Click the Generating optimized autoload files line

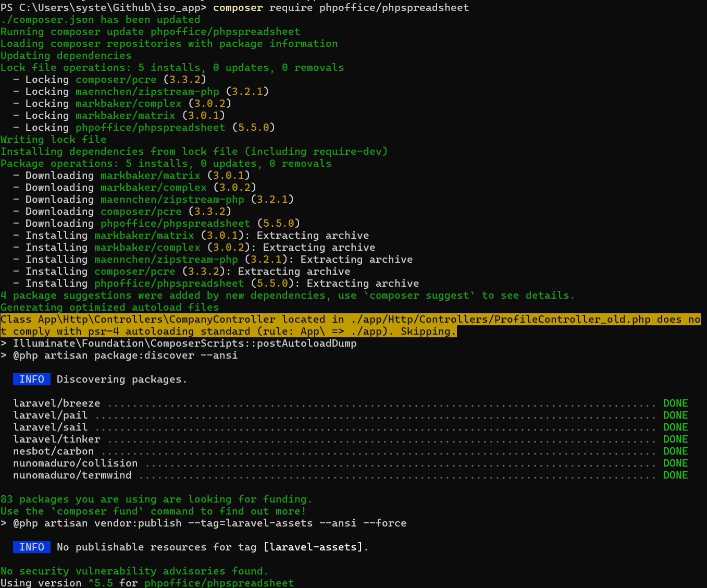tap(109, 307)
